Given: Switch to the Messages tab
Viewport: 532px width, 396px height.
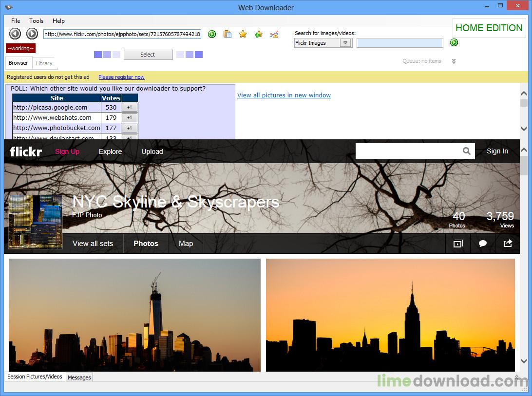Looking at the screenshot, I should tap(79, 377).
